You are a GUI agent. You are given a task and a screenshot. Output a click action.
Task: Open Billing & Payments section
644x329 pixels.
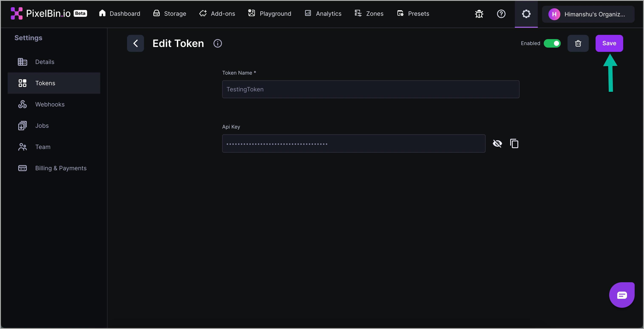coord(54,168)
